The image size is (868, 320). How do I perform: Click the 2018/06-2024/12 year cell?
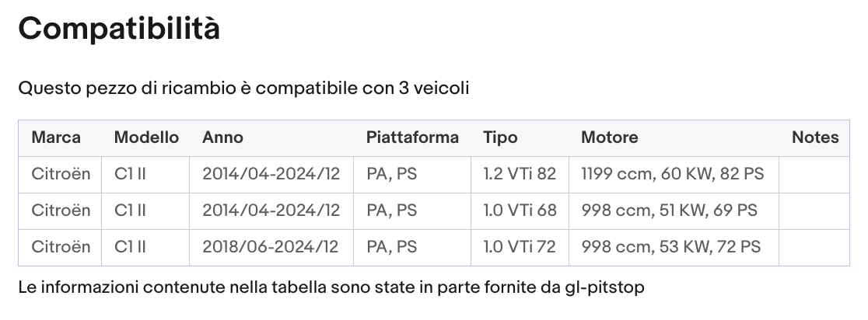(271, 247)
